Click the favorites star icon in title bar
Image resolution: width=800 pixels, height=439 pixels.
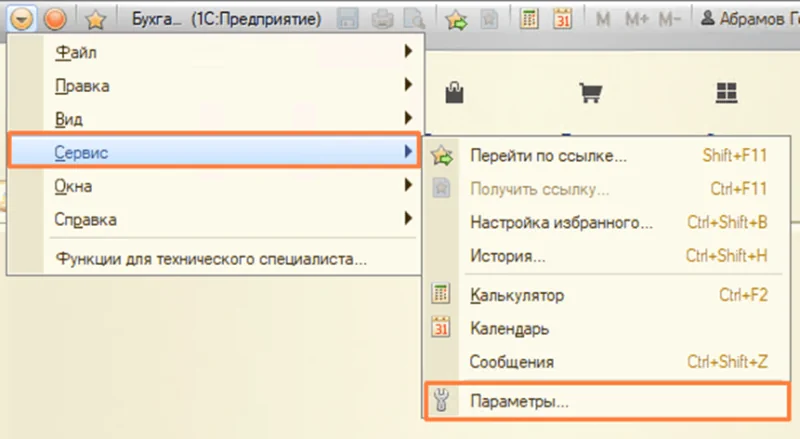click(x=95, y=17)
